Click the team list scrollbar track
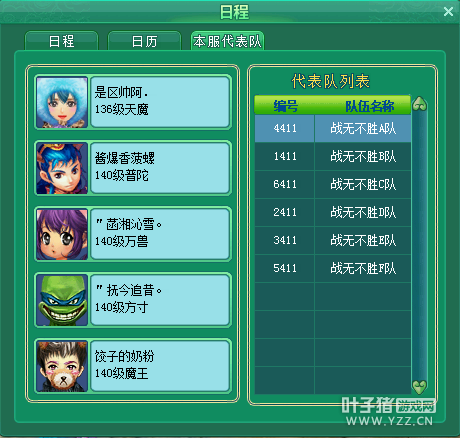 tap(419, 246)
